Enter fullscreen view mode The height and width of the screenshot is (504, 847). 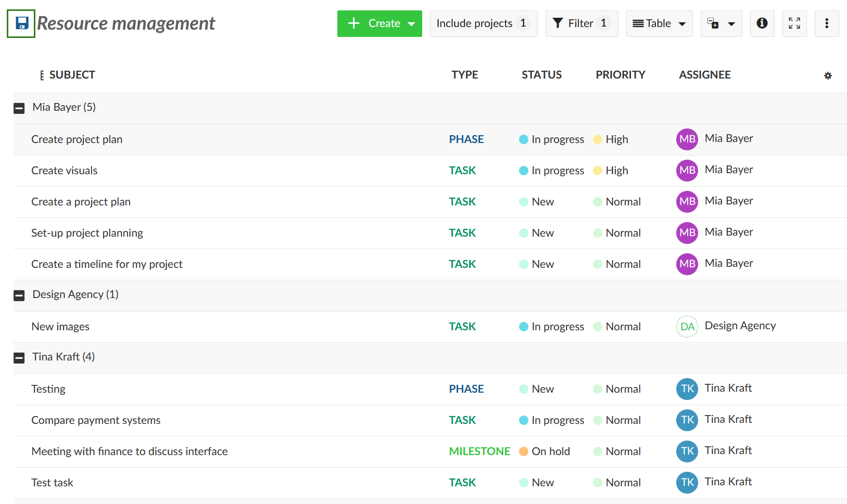coord(794,23)
